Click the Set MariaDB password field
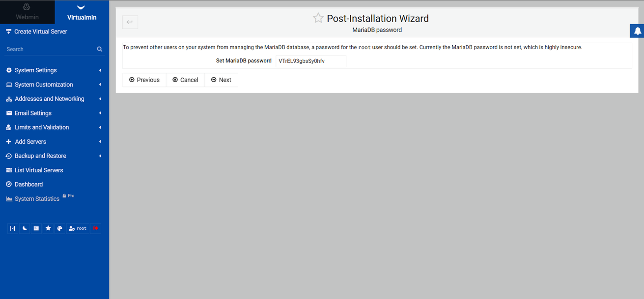This screenshot has width=644, height=299. (310, 61)
